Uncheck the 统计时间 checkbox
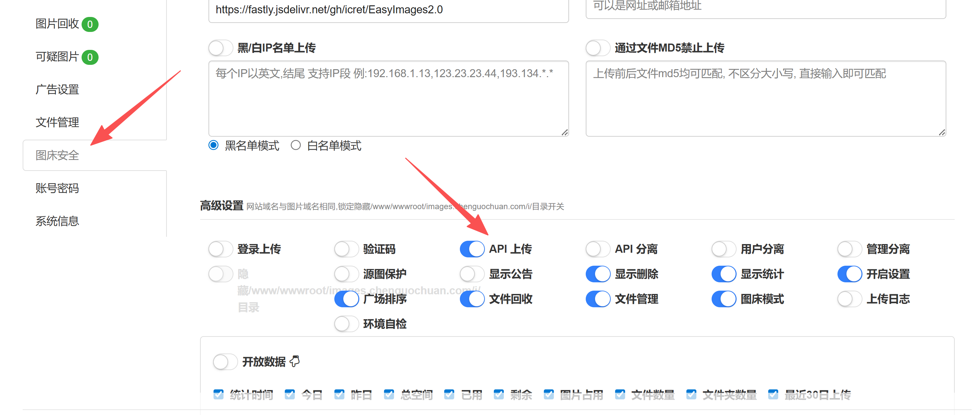Viewport: 980px width, 415px height. pos(218,394)
